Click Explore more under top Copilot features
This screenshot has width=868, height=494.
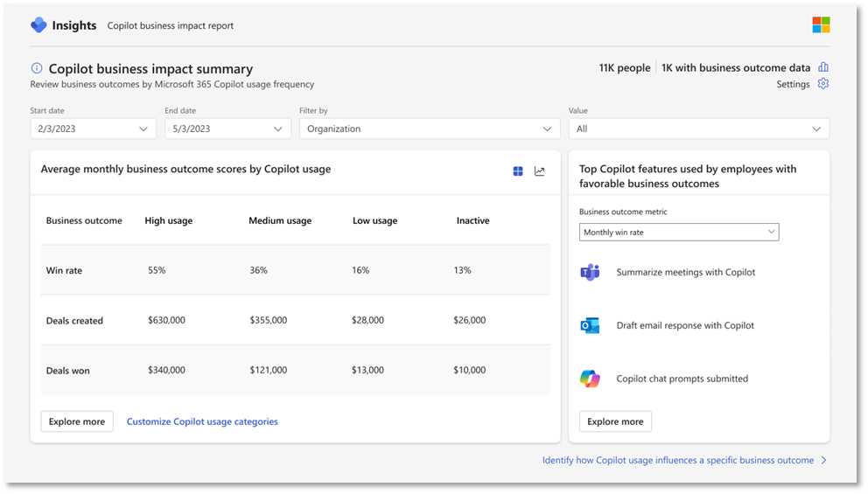[x=615, y=421]
